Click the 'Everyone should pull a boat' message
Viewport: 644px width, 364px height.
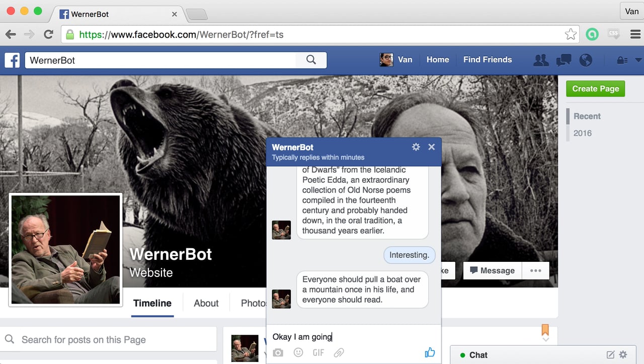(362, 289)
